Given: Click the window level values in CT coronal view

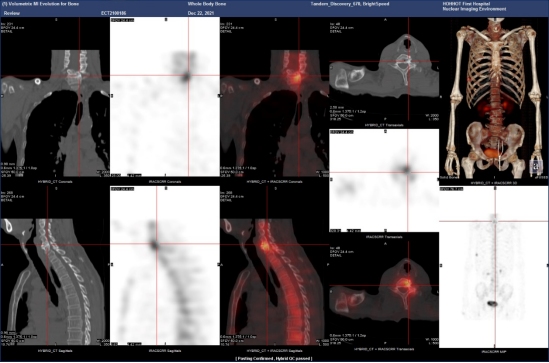Looking at the screenshot, I should click(102, 173).
